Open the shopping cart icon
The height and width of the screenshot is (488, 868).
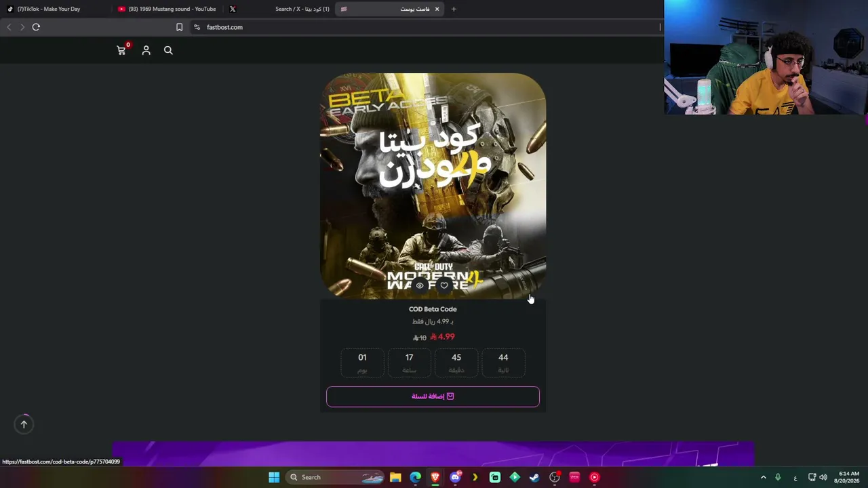(121, 50)
